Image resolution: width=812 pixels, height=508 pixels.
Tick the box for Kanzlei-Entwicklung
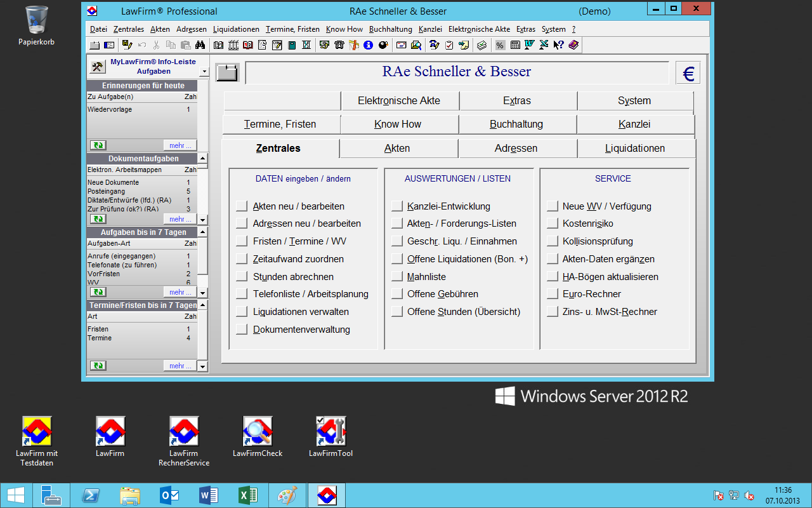point(396,206)
